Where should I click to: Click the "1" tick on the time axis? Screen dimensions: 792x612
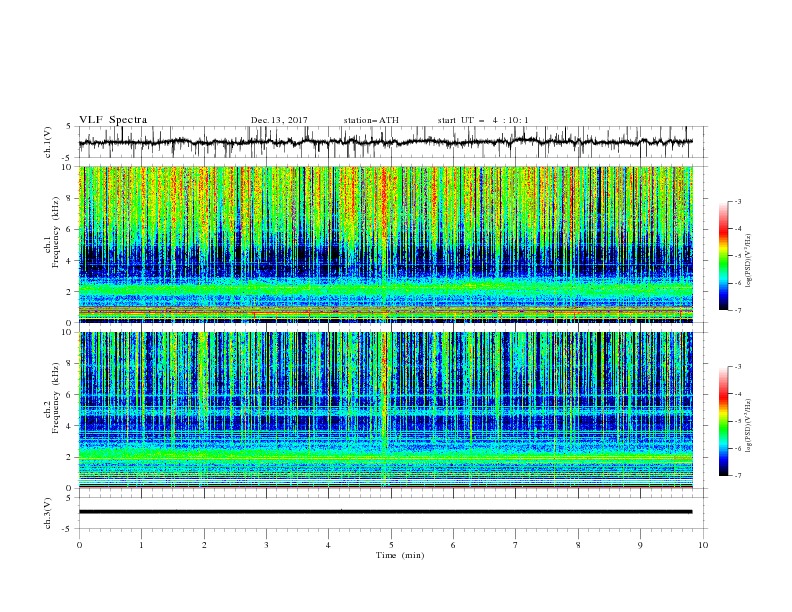pos(141,545)
